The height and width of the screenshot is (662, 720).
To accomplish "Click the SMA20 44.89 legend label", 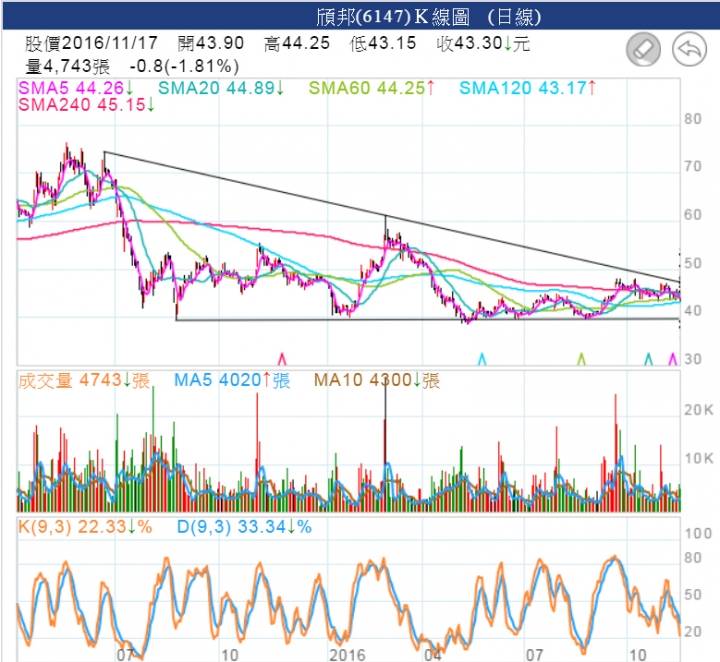I will tap(221, 88).
